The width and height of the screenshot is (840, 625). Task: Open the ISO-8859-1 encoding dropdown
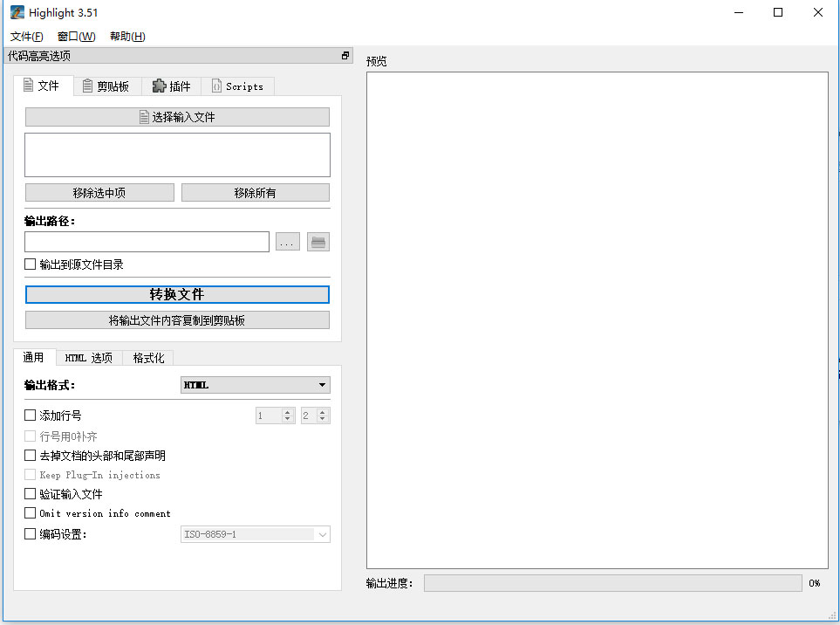[255, 534]
